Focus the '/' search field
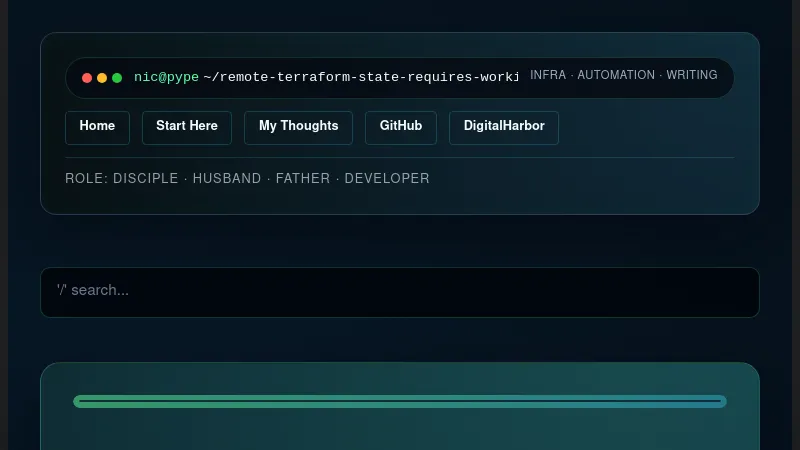 click(400, 291)
